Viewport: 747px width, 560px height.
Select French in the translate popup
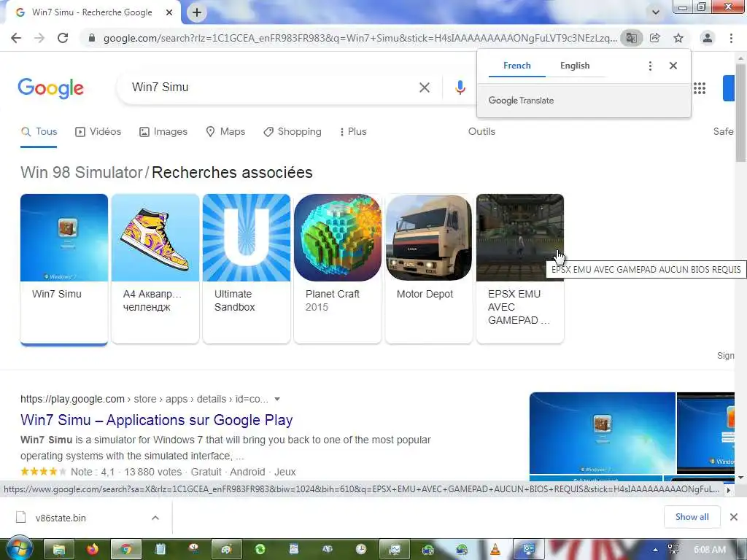click(x=517, y=66)
